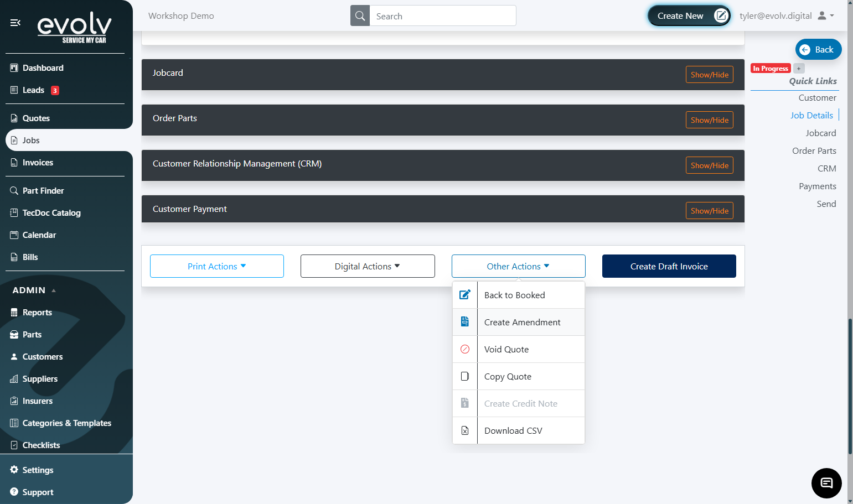853x504 pixels.
Task: Click into the Search field
Action: pyautogui.click(x=443, y=16)
